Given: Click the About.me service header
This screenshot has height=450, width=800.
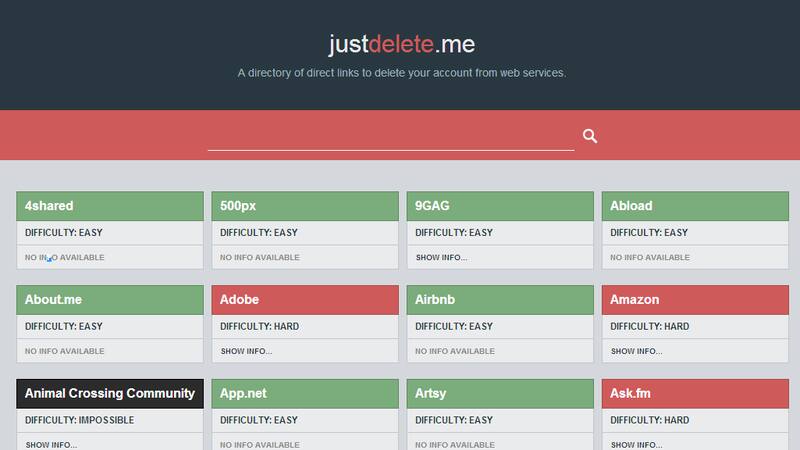Looking at the screenshot, I should (x=109, y=300).
